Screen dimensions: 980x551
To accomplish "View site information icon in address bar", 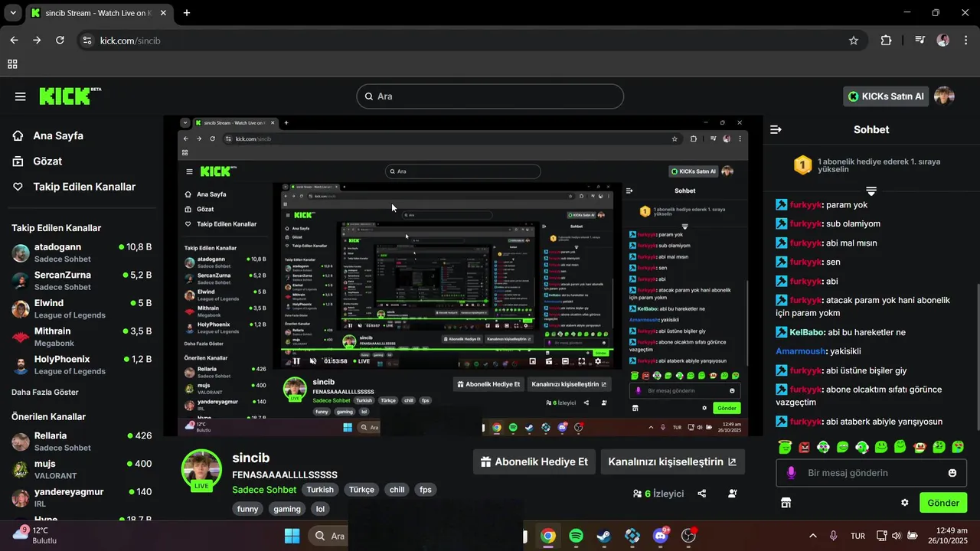I will [x=87, y=41].
